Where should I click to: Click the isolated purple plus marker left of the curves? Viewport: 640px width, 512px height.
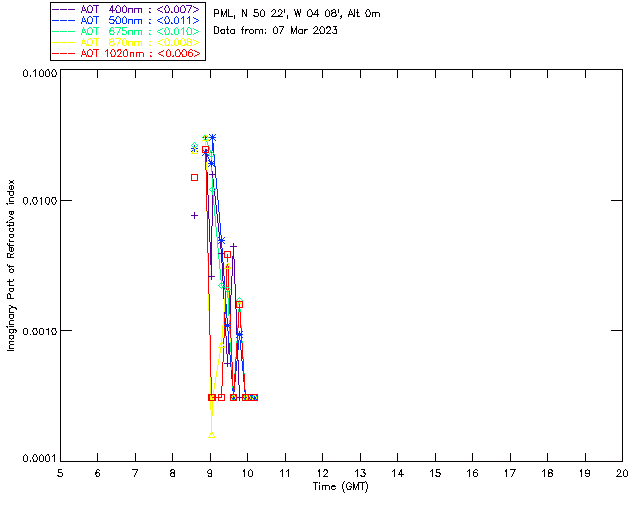pyautogui.click(x=195, y=215)
